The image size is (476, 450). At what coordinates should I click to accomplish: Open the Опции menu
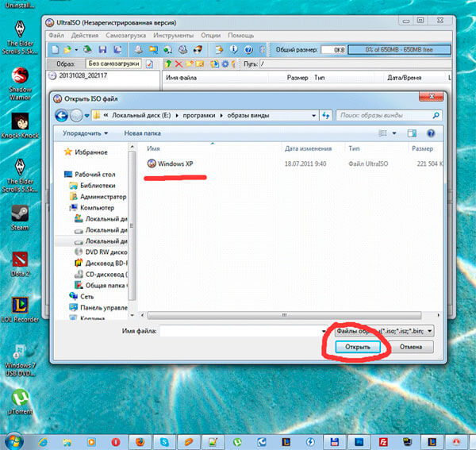tap(211, 36)
